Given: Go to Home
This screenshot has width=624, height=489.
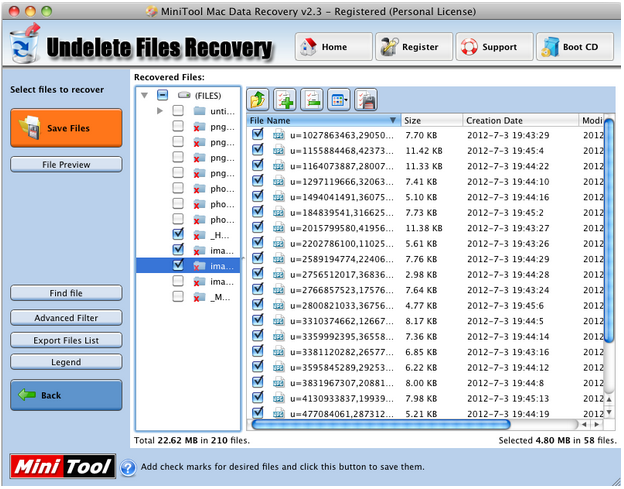Looking at the screenshot, I should (333, 47).
